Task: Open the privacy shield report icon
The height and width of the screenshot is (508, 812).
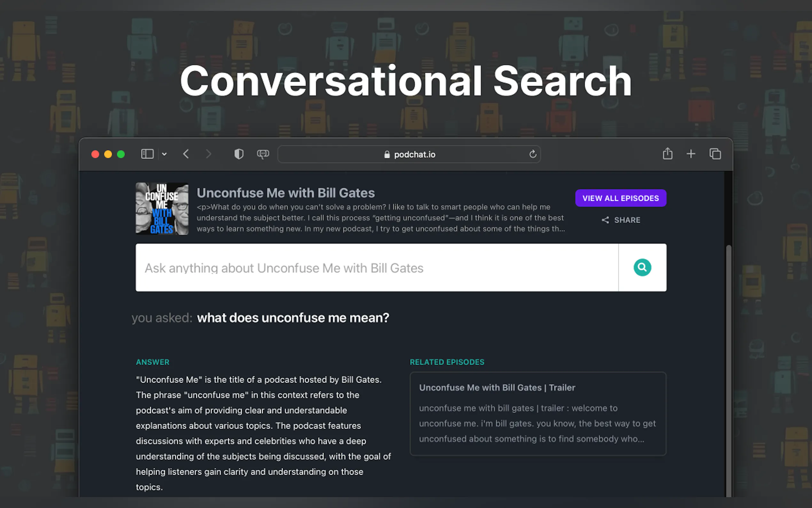Action: tap(239, 154)
